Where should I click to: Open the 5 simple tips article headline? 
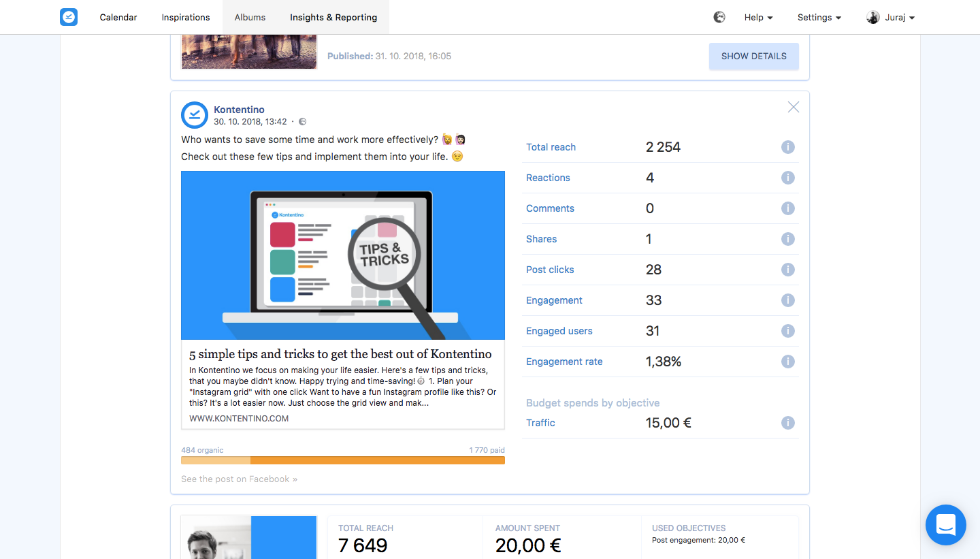[x=340, y=354]
